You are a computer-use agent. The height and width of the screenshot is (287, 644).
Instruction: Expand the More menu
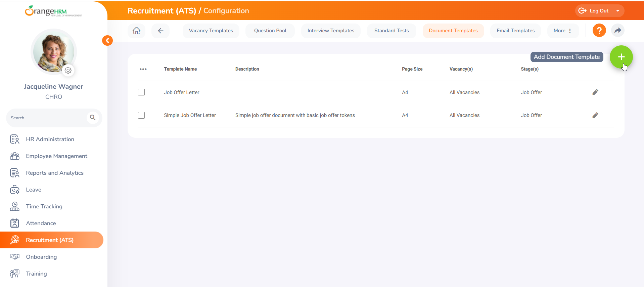tap(562, 31)
